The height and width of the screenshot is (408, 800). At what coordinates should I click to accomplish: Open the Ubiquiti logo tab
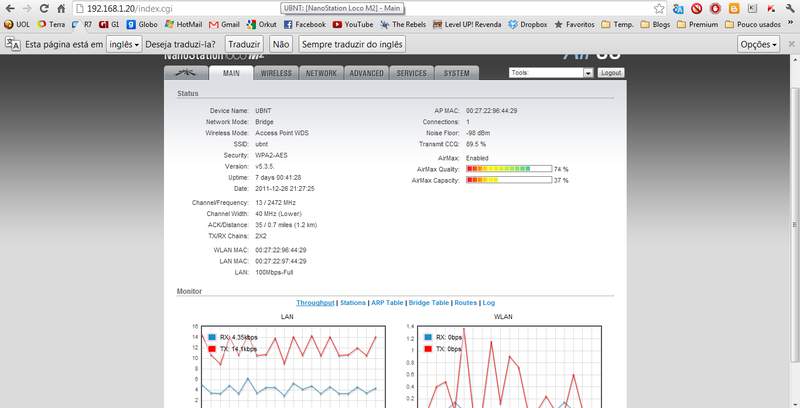click(x=186, y=73)
